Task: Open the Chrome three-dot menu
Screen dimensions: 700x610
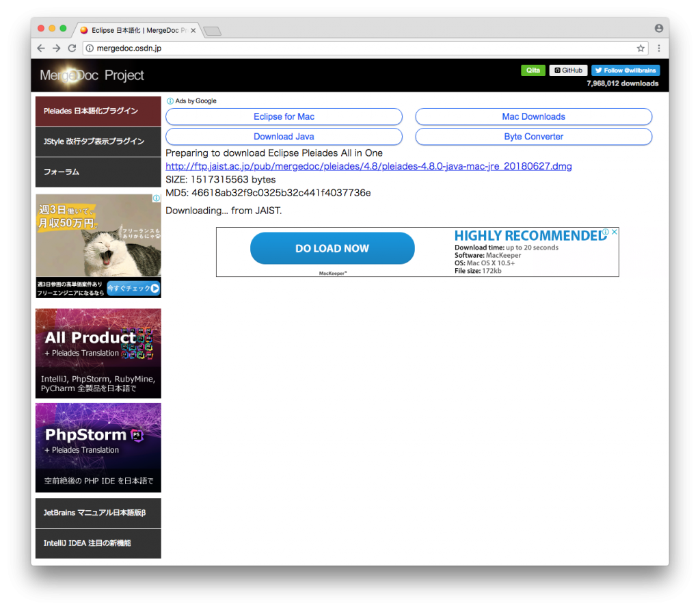Action: pyautogui.click(x=659, y=49)
